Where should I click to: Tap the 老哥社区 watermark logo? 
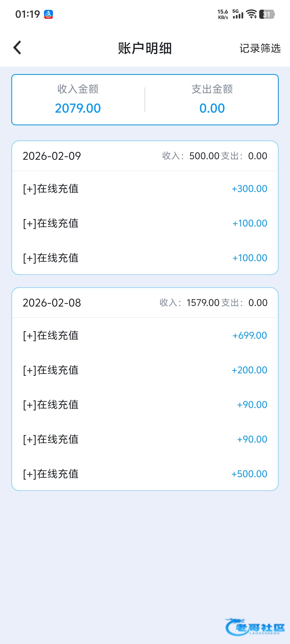tap(255, 627)
